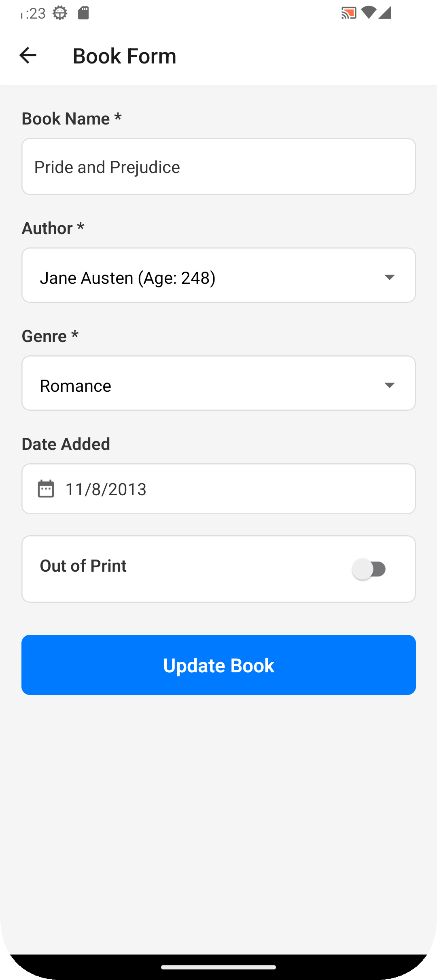The image size is (437, 980).
Task: Tap the Wi-Fi signal status icon
Action: tap(368, 13)
